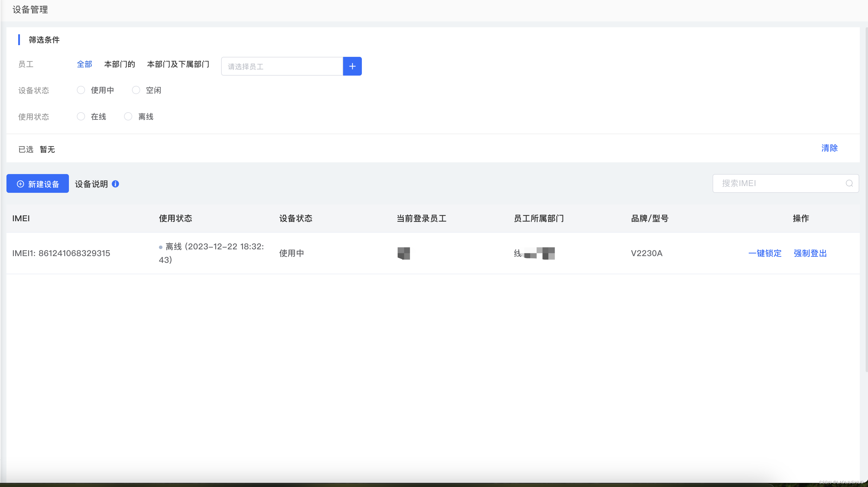Select the 使用中 device status radio
The height and width of the screenshot is (487, 868).
pos(81,90)
